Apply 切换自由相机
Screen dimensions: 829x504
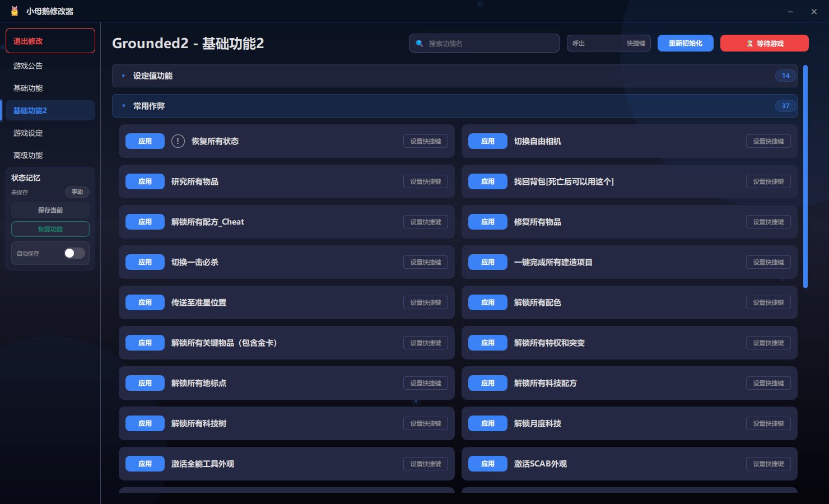click(x=488, y=141)
